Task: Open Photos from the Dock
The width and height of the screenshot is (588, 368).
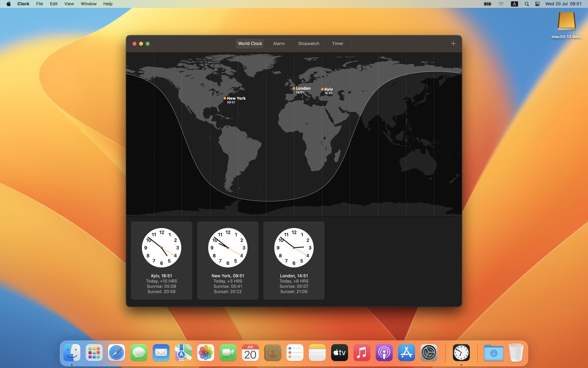Action: pos(205,353)
